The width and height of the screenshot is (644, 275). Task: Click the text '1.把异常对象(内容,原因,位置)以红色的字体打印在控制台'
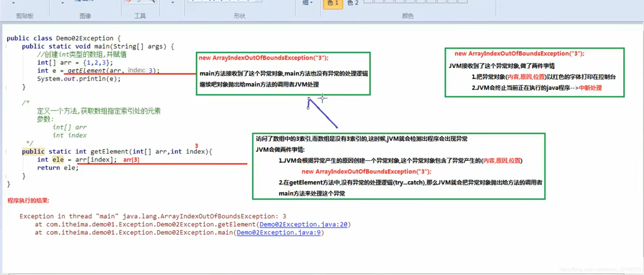click(543, 77)
